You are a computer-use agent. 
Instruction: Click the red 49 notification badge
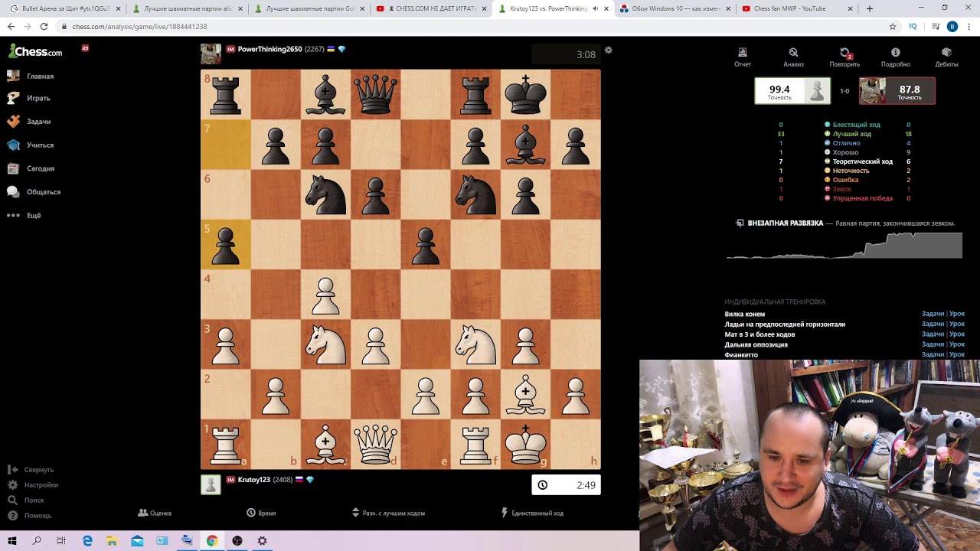(x=85, y=48)
